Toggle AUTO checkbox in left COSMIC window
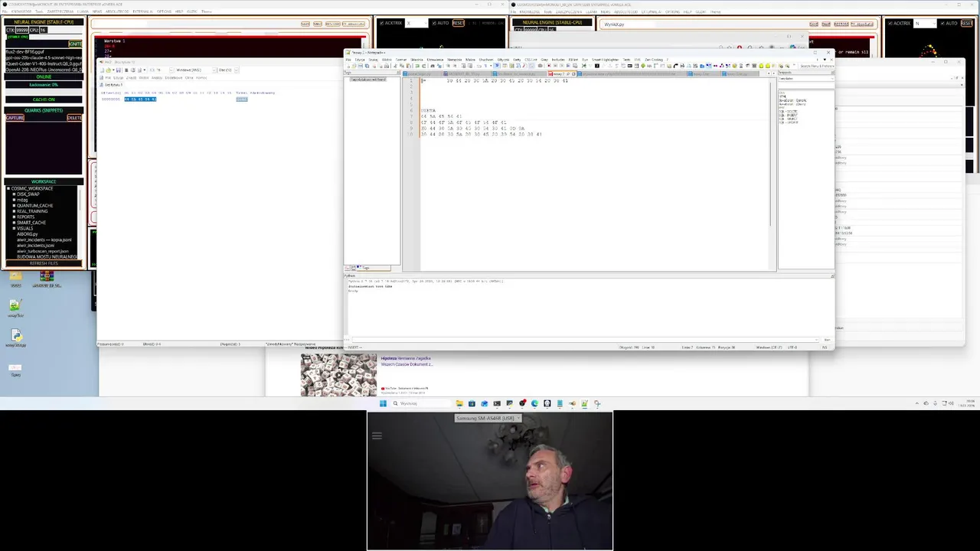Screen dimensions: 980x551 coord(433,23)
